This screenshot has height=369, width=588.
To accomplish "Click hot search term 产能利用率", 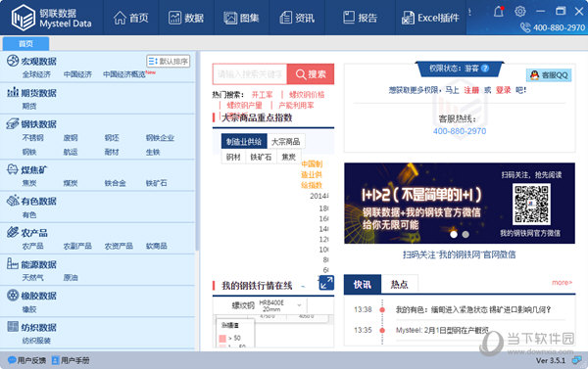I will pos(296,106).
